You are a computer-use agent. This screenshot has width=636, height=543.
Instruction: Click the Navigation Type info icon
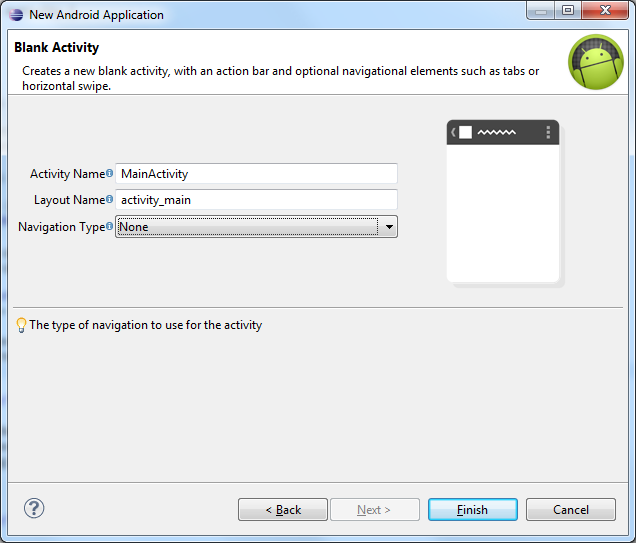[110, 226]
